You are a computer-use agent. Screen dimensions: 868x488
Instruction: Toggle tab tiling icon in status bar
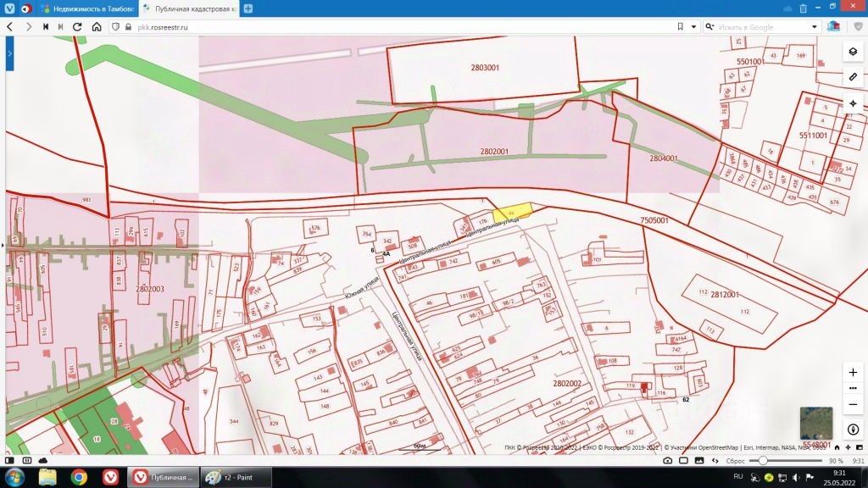tap(26, 460)
